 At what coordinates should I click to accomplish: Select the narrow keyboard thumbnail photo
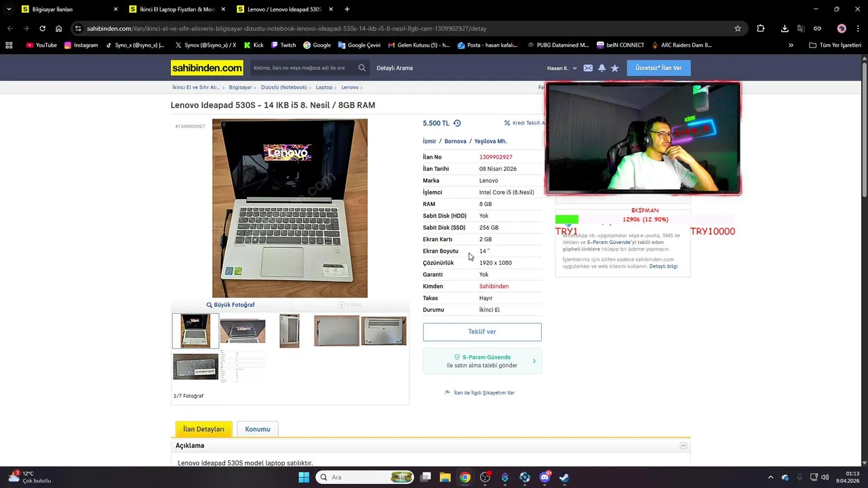pyautogui.click(x=290, y=331)
